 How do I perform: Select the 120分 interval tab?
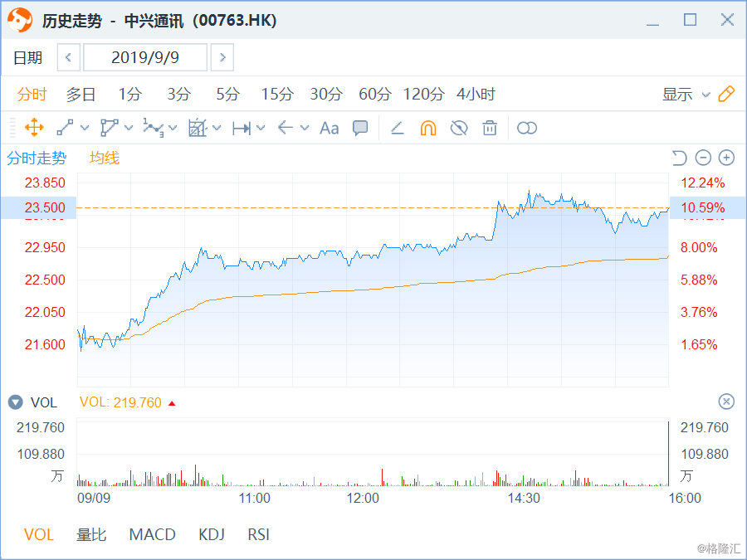[x=423, y=95]
